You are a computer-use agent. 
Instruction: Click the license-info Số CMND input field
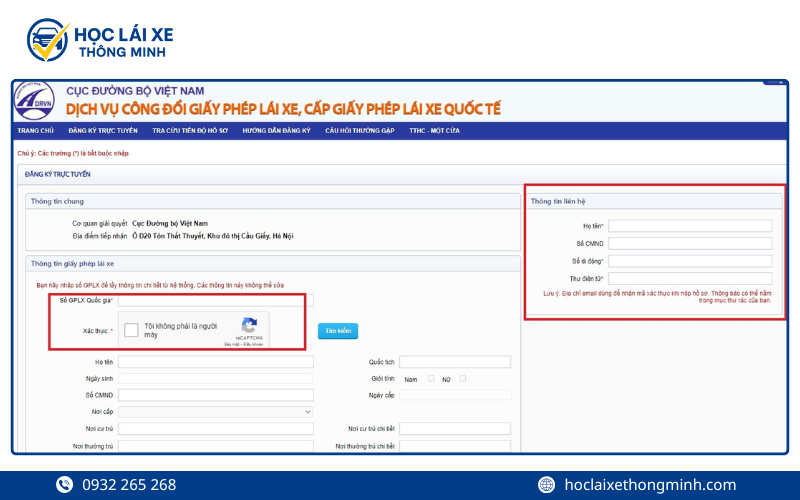click(x=216, y=395)
